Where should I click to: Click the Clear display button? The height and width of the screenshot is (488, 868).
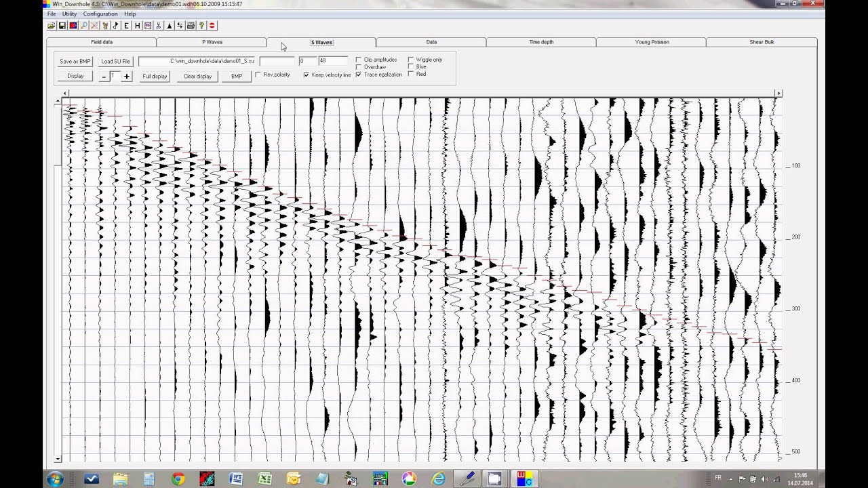tap(198, 77)
